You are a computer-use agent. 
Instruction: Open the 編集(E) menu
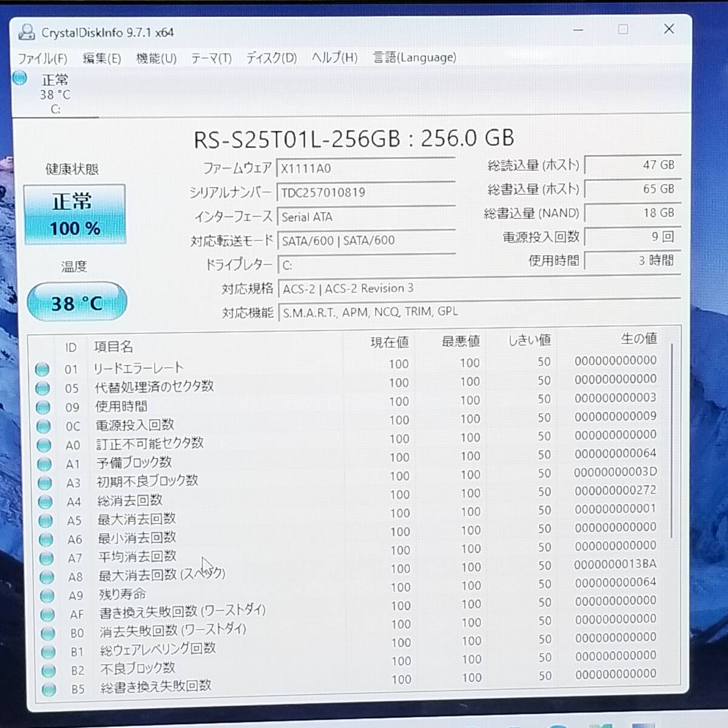click(x=101, y=58)
